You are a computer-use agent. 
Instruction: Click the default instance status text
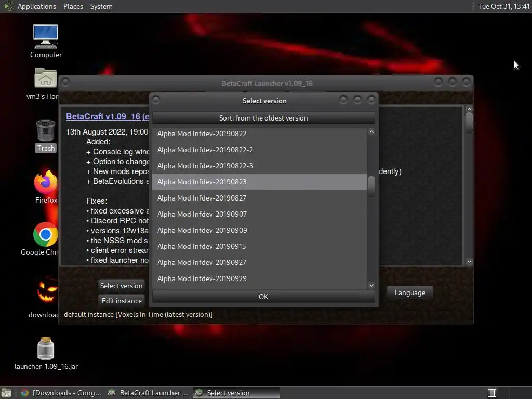tap(138, 314)
